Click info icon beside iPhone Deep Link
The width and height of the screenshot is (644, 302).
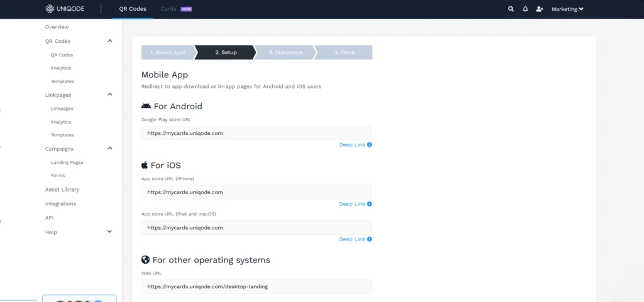coord(369,204)
